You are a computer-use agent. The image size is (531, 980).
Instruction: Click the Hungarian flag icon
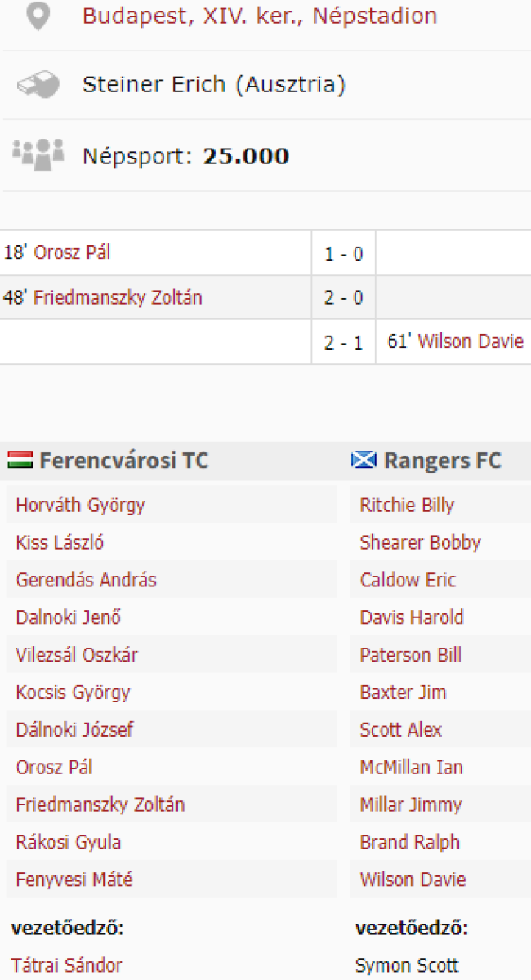coord(20,461)
